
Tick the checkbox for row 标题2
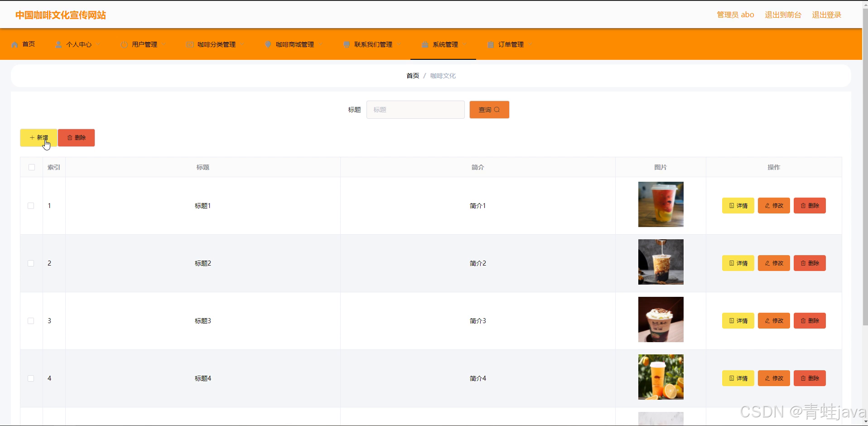pos(31,263)
